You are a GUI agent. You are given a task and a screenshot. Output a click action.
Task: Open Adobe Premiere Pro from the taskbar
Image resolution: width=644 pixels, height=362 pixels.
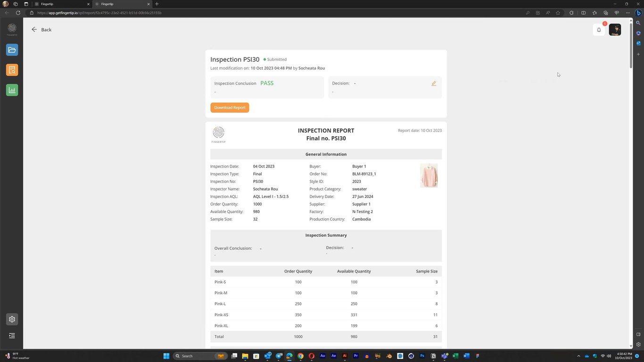(356, 356)
